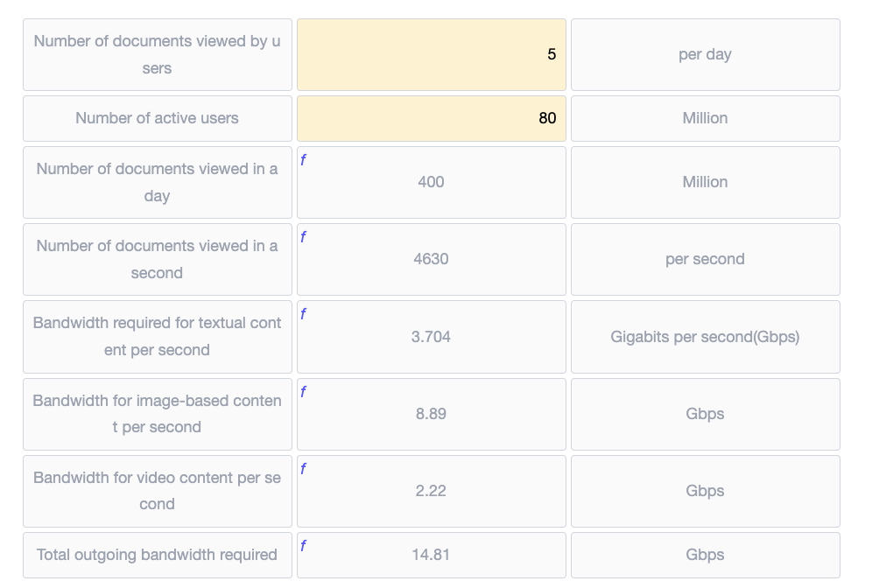Image resolution: width=872 pixels, height=588 pixels.
Task: Focus the documents viewed by users field showing 5
Action: (432, 54)
